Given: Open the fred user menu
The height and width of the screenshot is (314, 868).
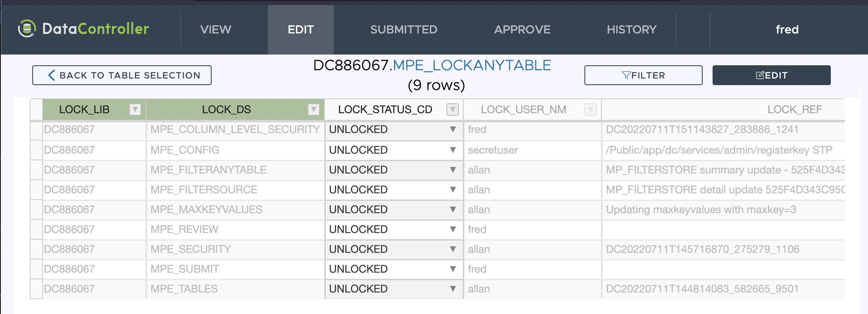Looking at the screenshot, I should click(x=787, y=29).
